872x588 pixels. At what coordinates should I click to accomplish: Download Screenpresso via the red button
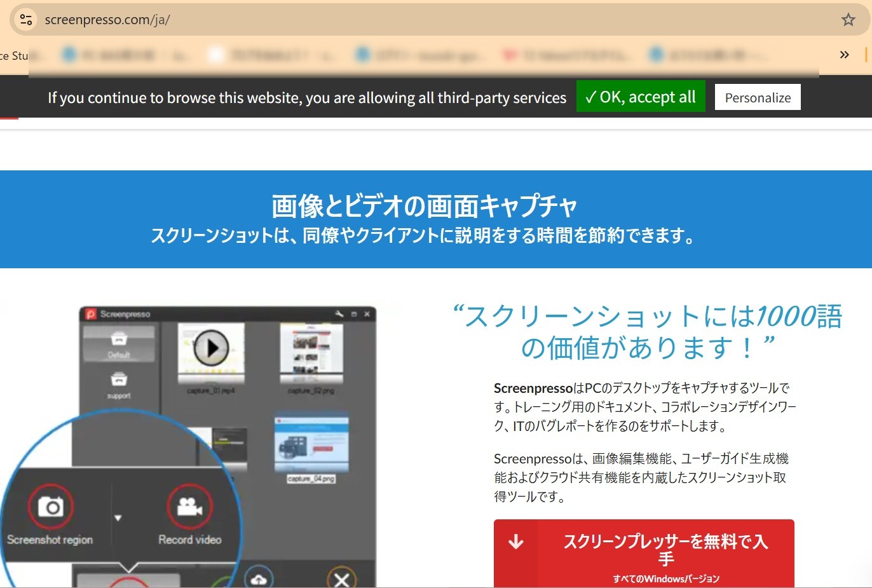coord(644,554)
